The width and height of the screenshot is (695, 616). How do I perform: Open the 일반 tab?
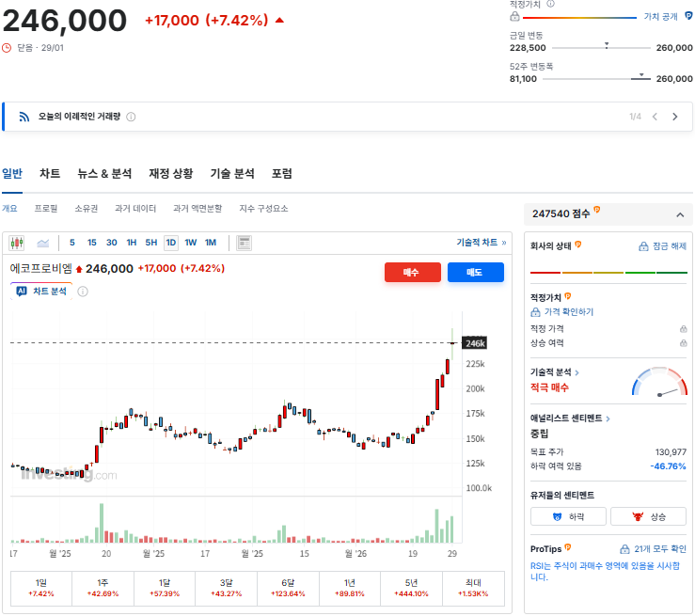pyautogui.click(x=12, y=173)
